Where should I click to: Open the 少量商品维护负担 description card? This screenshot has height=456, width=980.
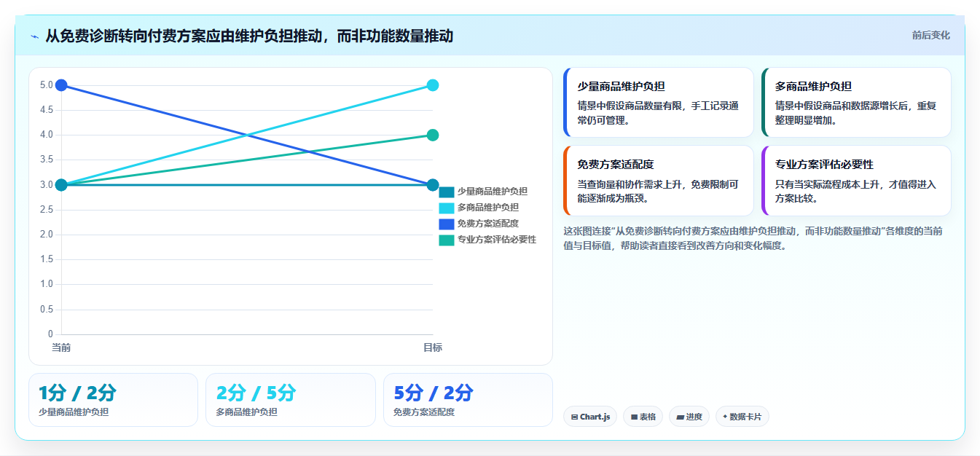pos(659,103)
